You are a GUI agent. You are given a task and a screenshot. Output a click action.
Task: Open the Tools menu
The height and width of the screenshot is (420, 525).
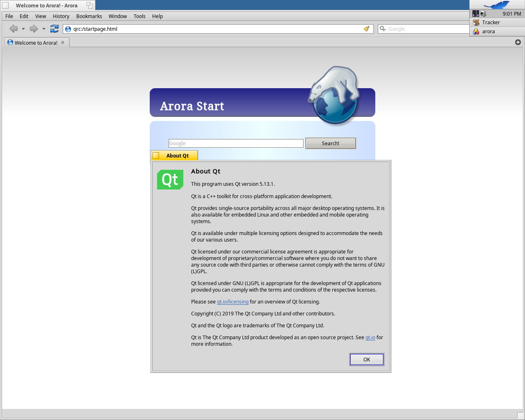pos(139,16)
